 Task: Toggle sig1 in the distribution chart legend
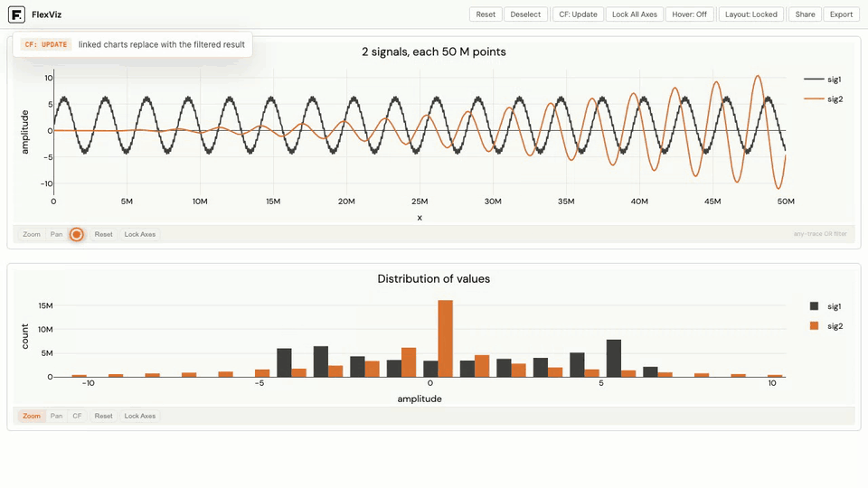pos(825,306)
